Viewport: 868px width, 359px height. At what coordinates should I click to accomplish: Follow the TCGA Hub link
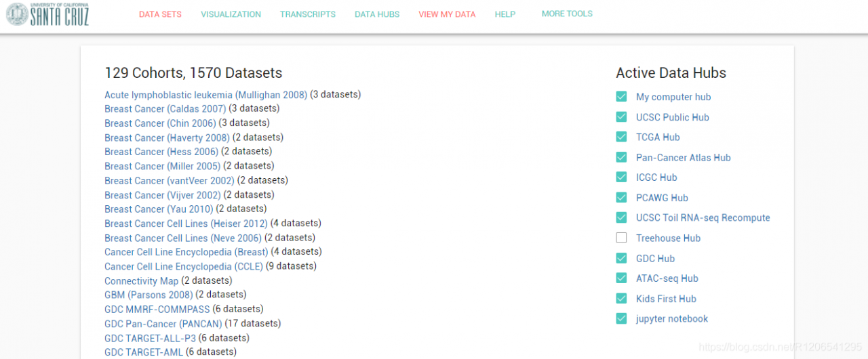coord(658,137)
